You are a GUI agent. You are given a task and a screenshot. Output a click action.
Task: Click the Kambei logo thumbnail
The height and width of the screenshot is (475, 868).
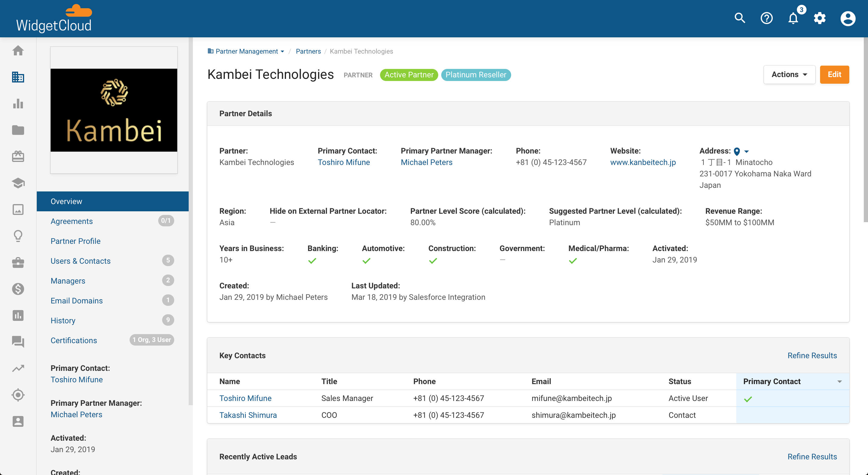click(114, 110)
